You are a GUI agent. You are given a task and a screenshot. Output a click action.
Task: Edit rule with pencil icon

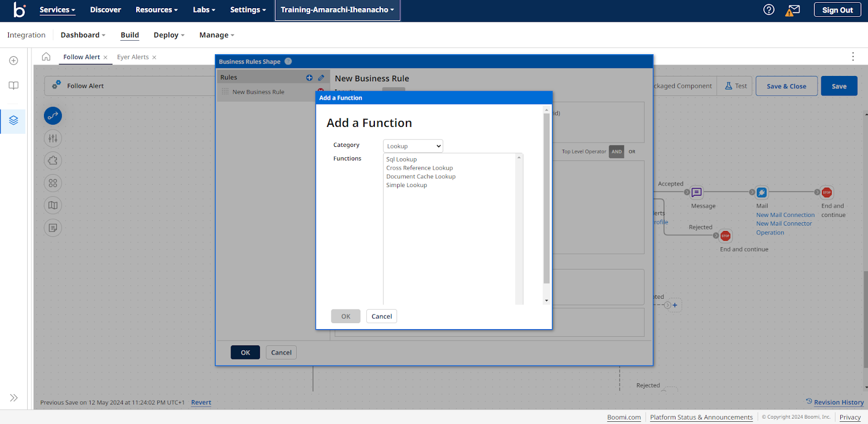[321, 78]
